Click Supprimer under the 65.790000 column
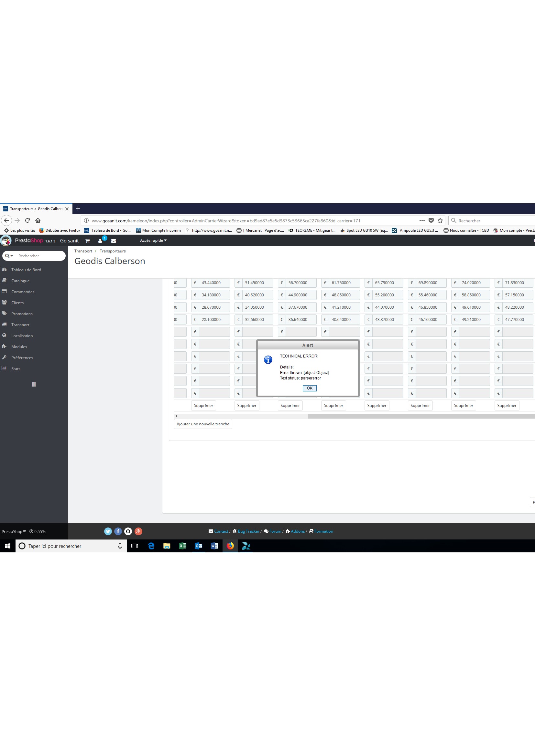The height and width of the screenshot is (756, 535). coord(377,406)
